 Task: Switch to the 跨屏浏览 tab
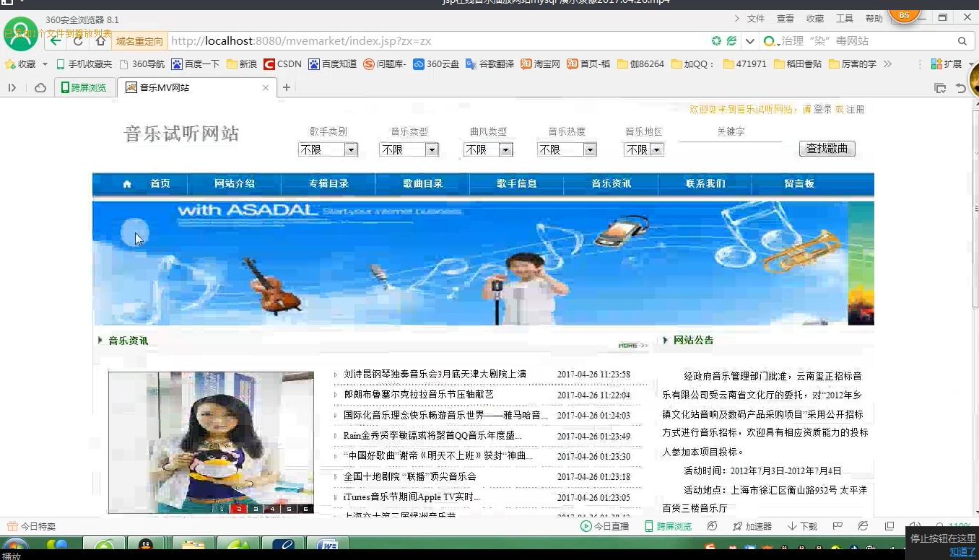coord(84,87)
